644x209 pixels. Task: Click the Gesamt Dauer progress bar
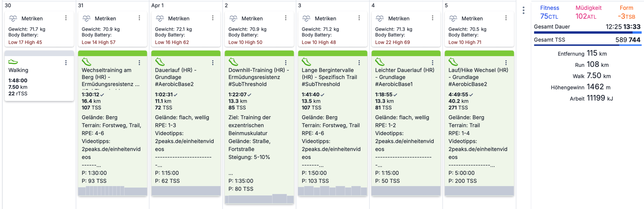[588, 32]
